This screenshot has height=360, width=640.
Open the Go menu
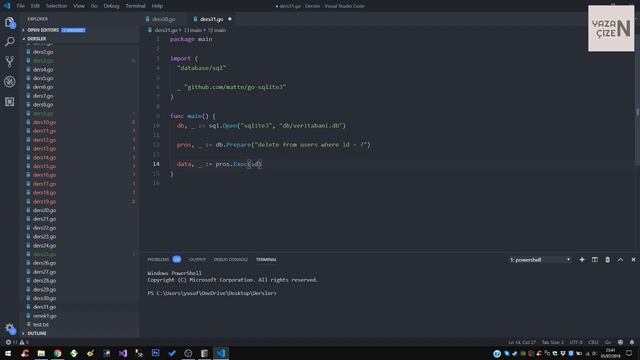[x=94, y=6]
